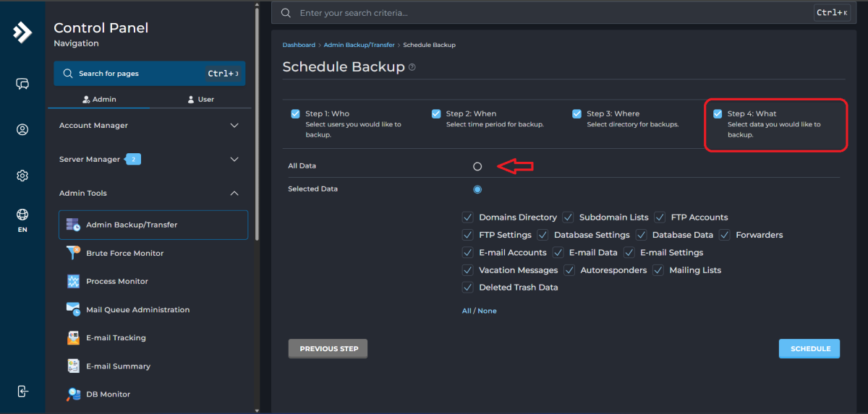
Task: Select the All Data radio button
Action: point(477,166)
